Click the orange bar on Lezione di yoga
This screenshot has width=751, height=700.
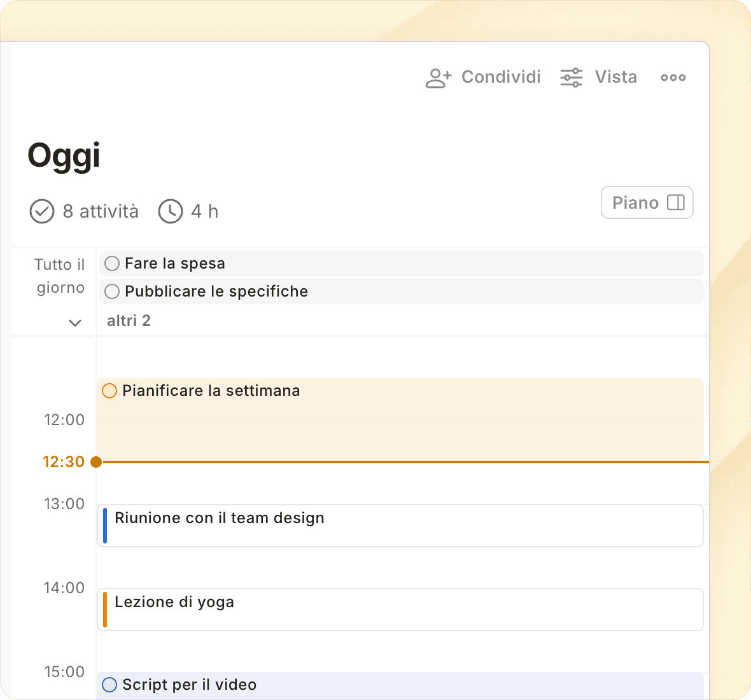(x=105, y=610)
